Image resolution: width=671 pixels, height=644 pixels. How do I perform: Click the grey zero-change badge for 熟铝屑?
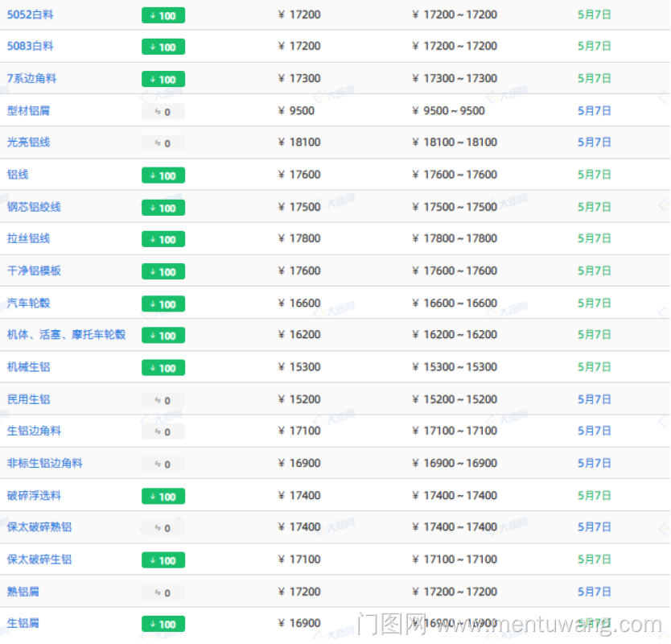(x=163, y=592)
